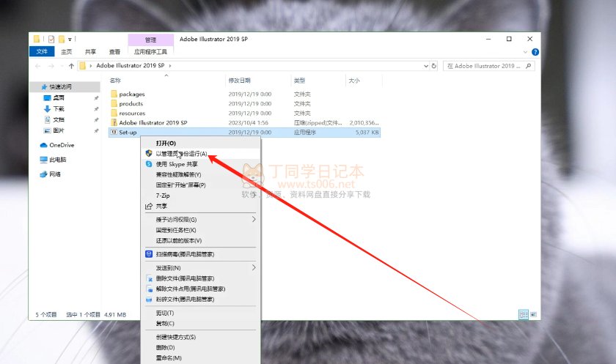Switch to large icons view in the status bar
This screenshot has width=616, height=364.
534,315
